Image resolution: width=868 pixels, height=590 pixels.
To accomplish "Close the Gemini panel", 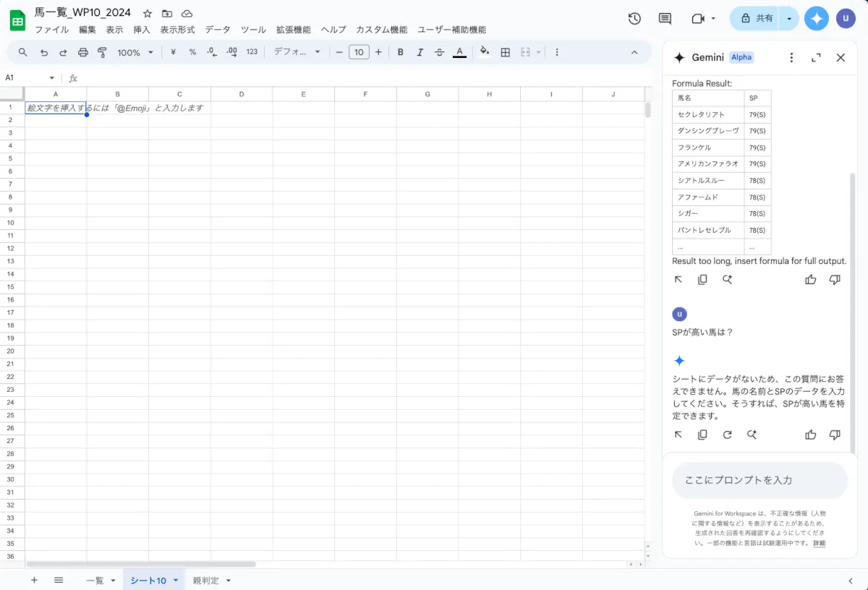I will 841,58.
